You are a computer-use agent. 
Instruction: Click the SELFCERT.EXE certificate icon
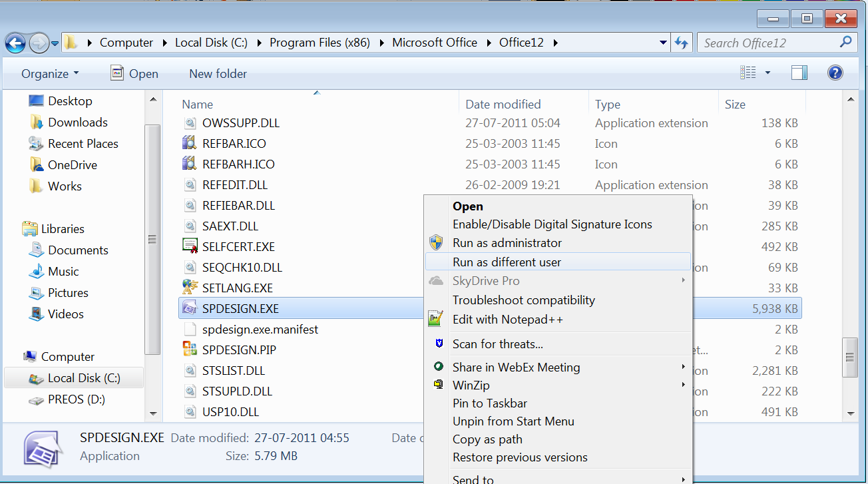click(190, 246)
